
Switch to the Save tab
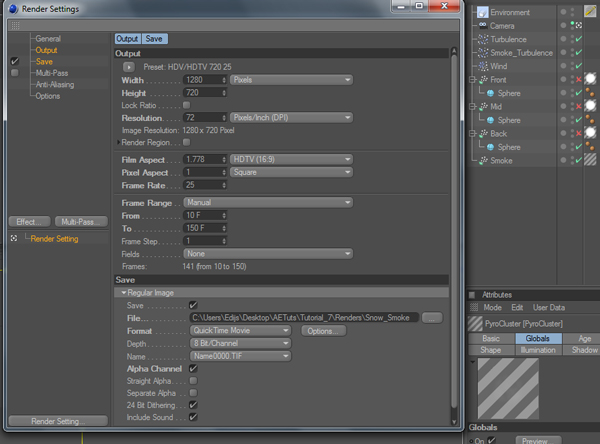[155, 39]
